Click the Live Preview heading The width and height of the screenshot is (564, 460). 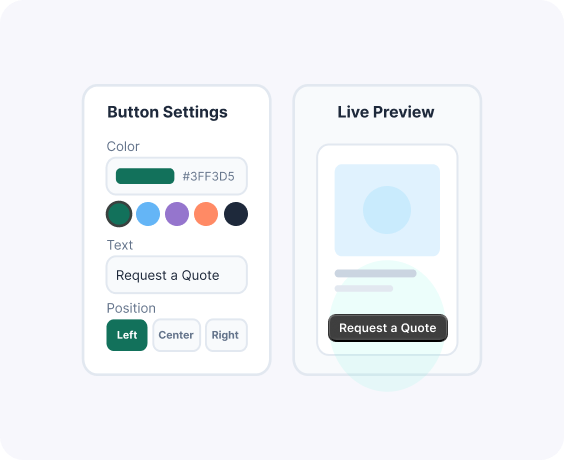386,112
